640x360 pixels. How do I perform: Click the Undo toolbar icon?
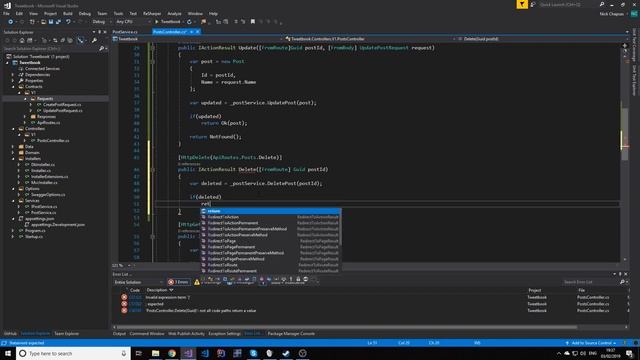(x=68, y=22)
